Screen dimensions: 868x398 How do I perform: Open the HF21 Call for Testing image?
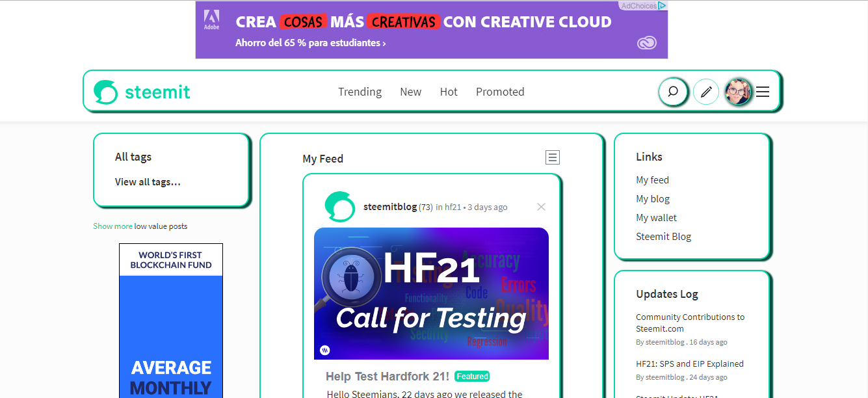[431, 293]
